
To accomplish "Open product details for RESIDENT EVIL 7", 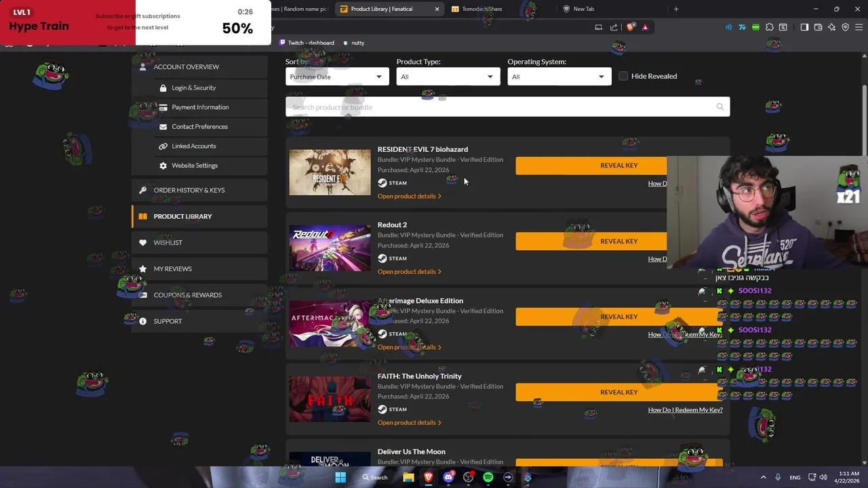I will tap(409, 196).
